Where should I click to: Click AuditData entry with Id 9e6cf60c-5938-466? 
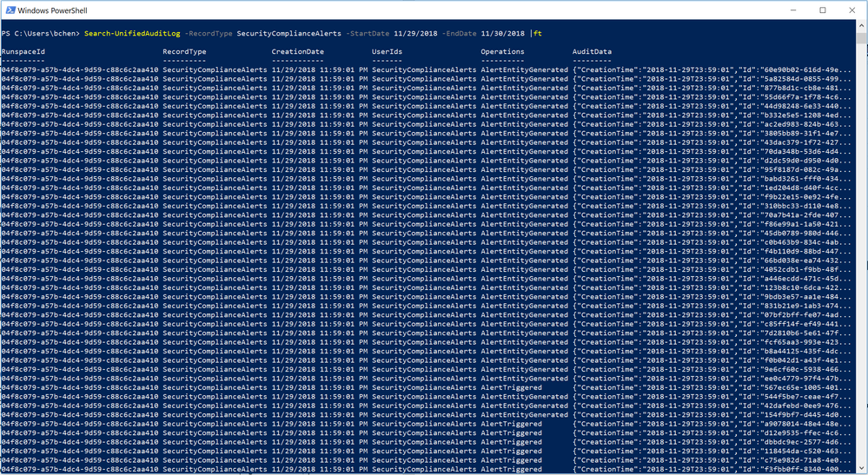pyautogui.click(x=712, y=369)
